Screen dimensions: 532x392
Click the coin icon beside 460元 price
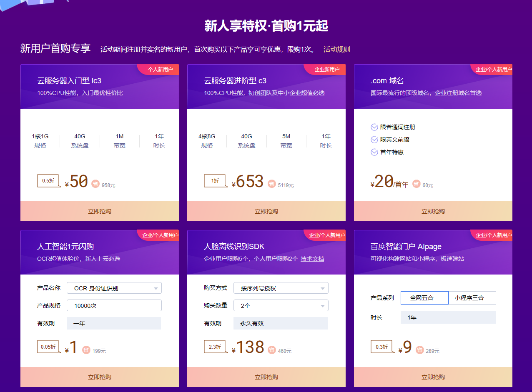pyautogui.click(x=272, y=350)
